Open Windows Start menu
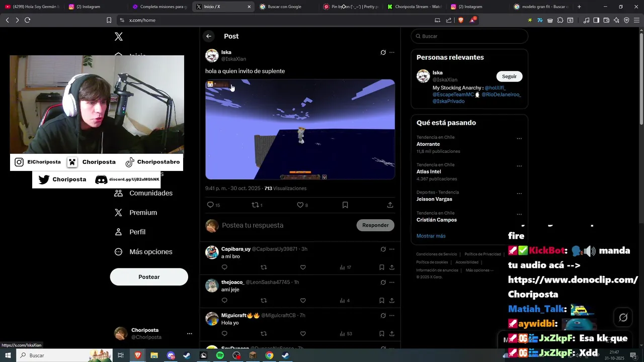Screen dimensions: 644x362 point(8,355)
